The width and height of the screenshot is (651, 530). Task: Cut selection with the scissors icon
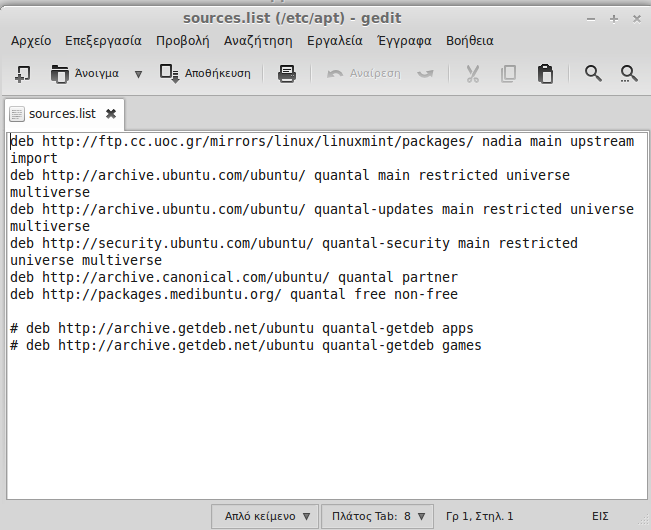coord(473,74)
